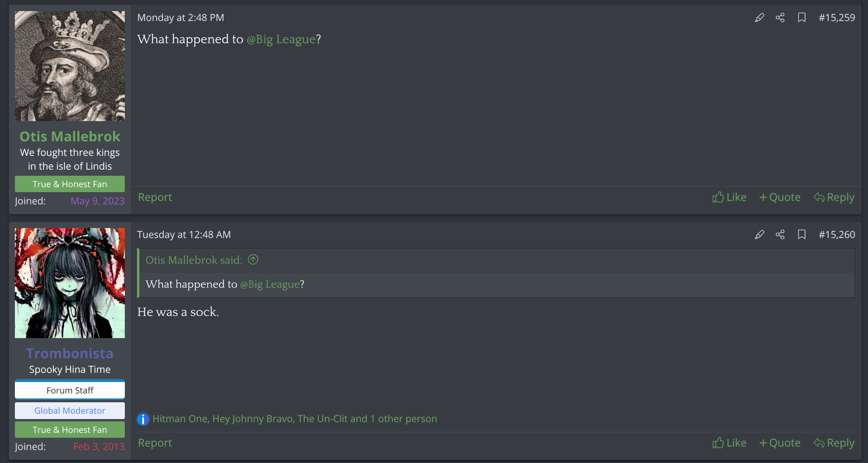This screenshot has width=868, height=463.
Task: Open Trombonista's anime avatar image
Action: coord(70,283)
